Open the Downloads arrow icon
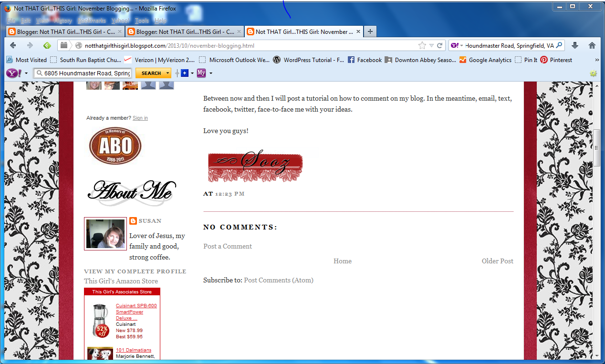The width and height of the screenshot is (605, 364). click(575, 46)
